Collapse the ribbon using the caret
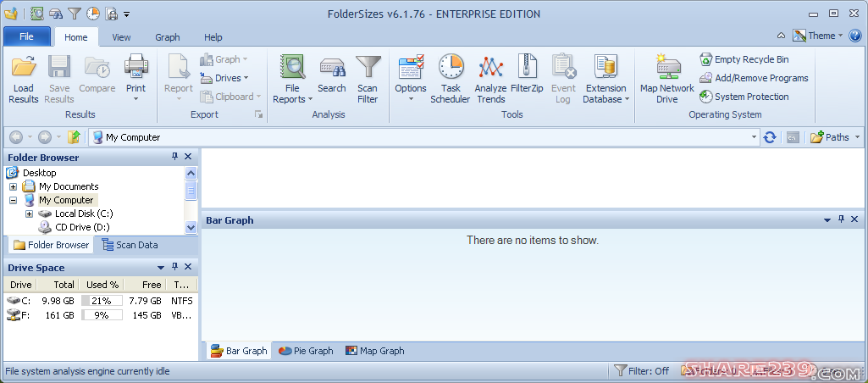 tap(781, 36)
